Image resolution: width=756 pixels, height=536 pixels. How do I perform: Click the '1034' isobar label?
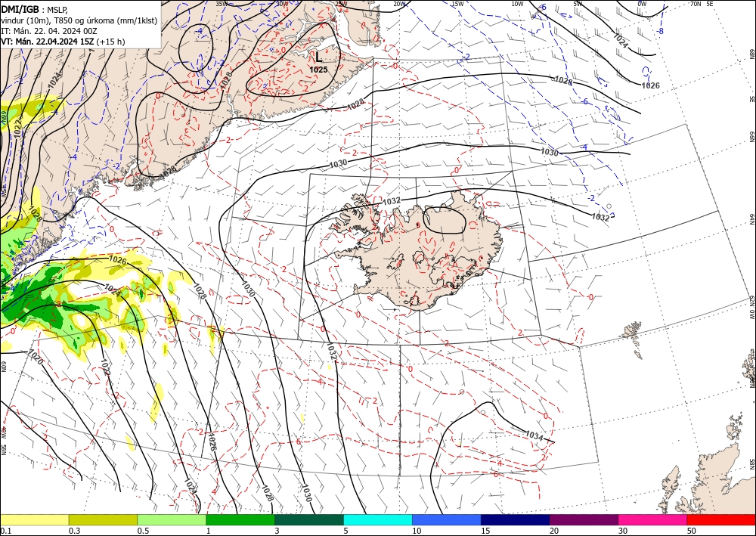[x=534, y=435]
